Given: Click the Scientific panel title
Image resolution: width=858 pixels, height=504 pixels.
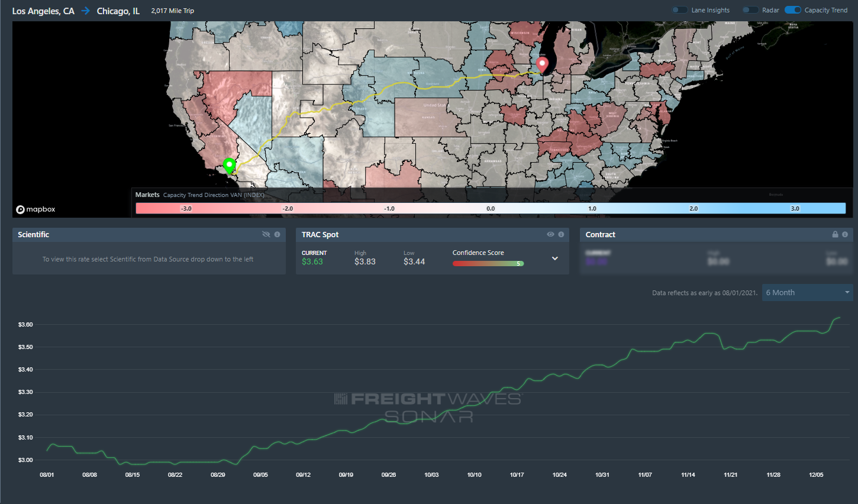Looking at the screenshot, I should (33, 235).
